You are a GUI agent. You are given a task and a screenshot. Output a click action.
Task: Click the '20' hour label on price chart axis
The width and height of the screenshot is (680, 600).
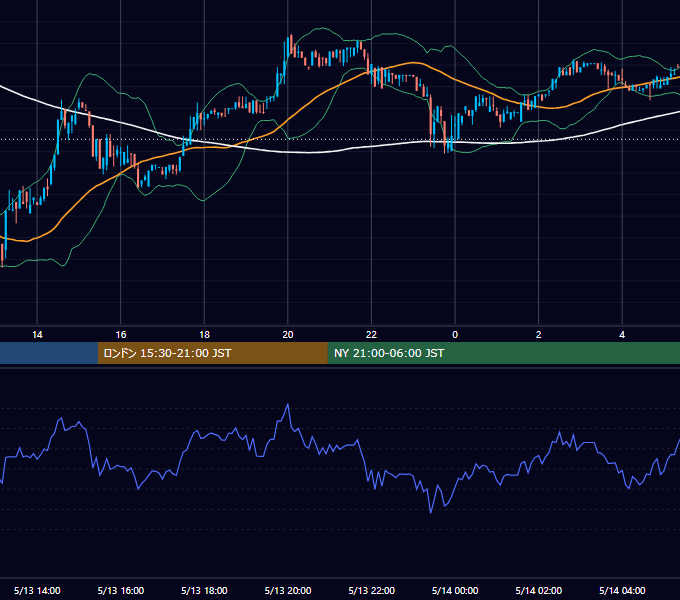coord(288,335)
